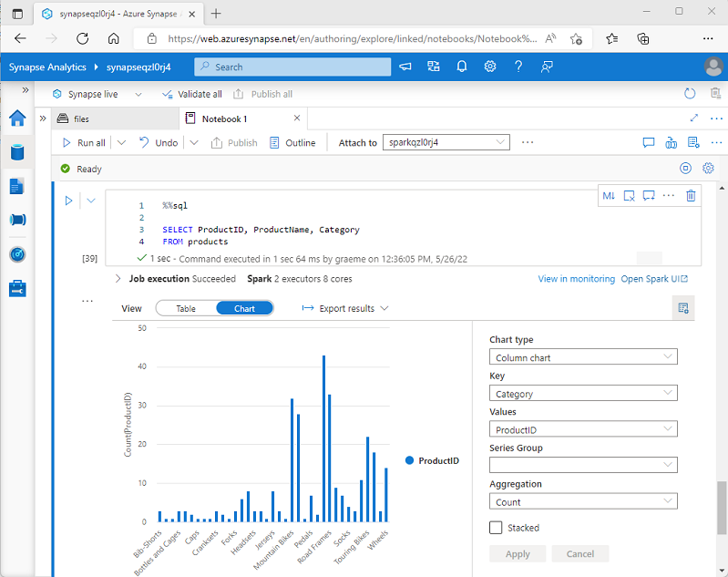This screenshot has height=577, width=728.
Task: Delete the cell with trash icon
Action: [691, 195]
